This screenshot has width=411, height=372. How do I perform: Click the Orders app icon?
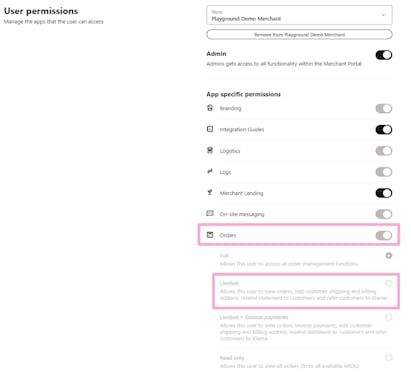210,235
